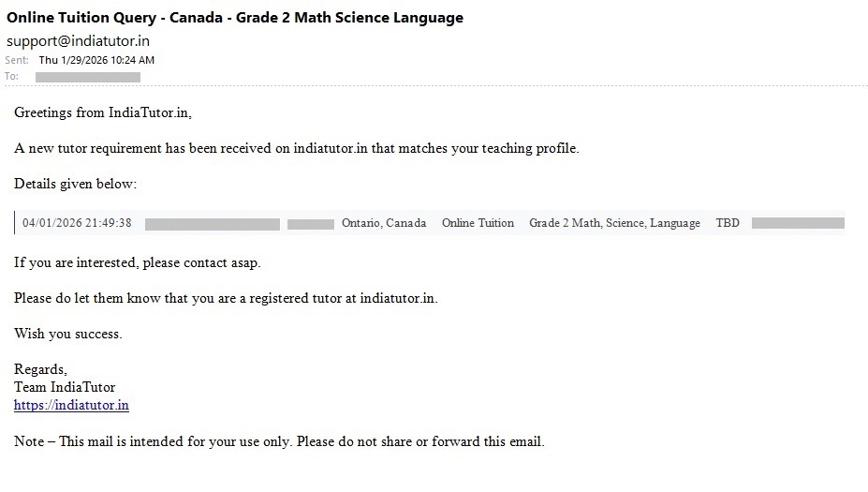This screenshot has width=868, height=492.
Task: Click the "Ontario, Canada" location text
Action: point(384,223)
